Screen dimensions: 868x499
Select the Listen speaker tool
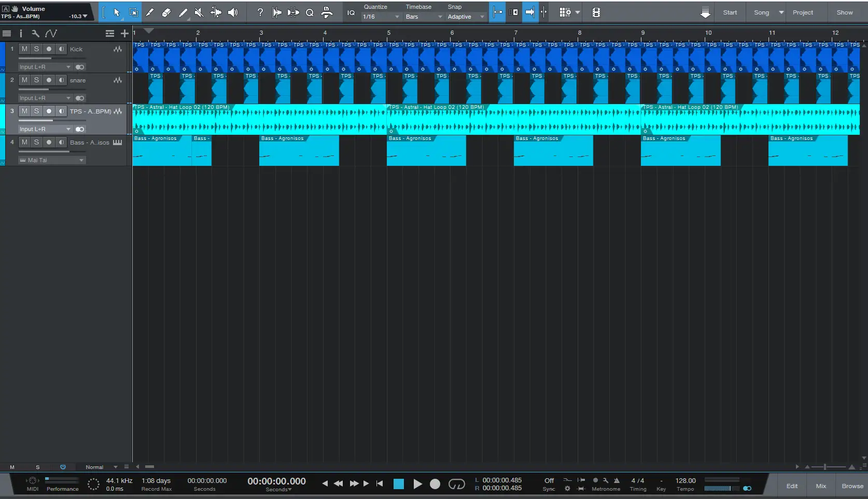tap(233, 12)
